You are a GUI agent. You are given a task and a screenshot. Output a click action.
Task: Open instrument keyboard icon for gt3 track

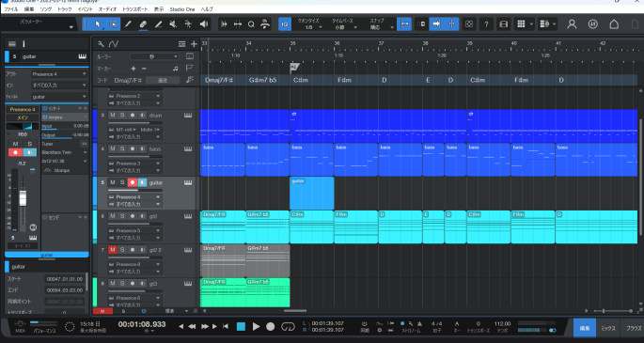(x=188, y=284)
